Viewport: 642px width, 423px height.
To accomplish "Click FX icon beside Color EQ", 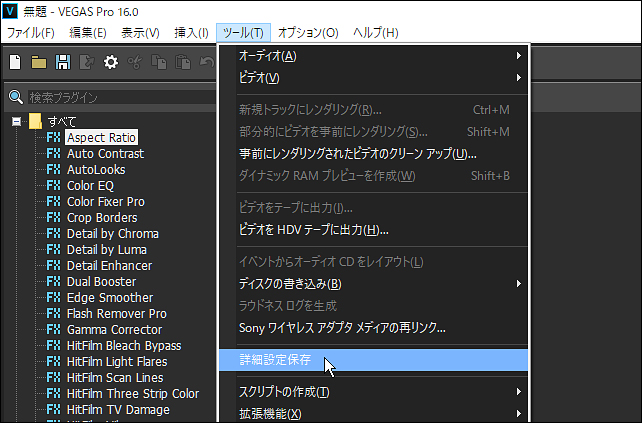I will tap(54, 185).
